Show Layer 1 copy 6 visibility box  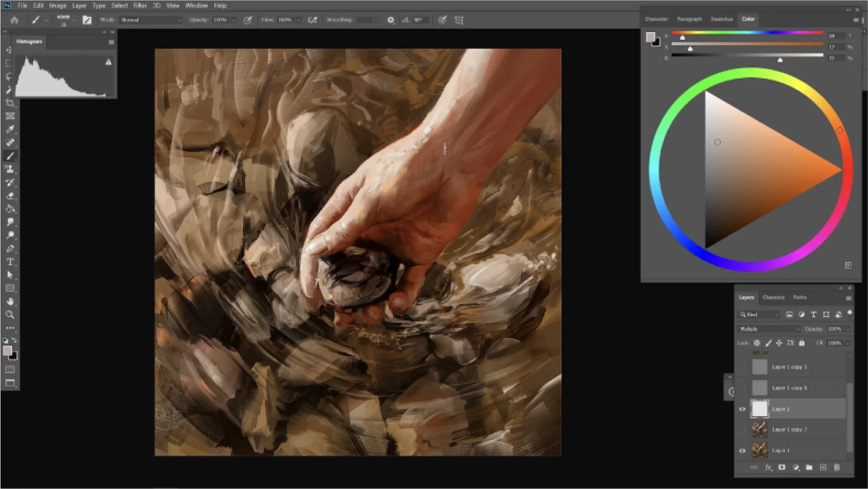tap(742, 388)
